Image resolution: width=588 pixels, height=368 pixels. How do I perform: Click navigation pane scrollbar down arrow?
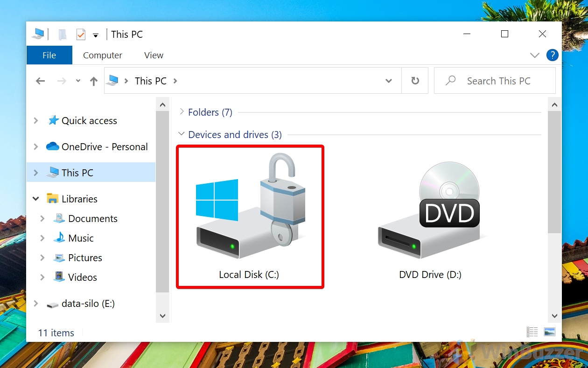tap(162, 316)
